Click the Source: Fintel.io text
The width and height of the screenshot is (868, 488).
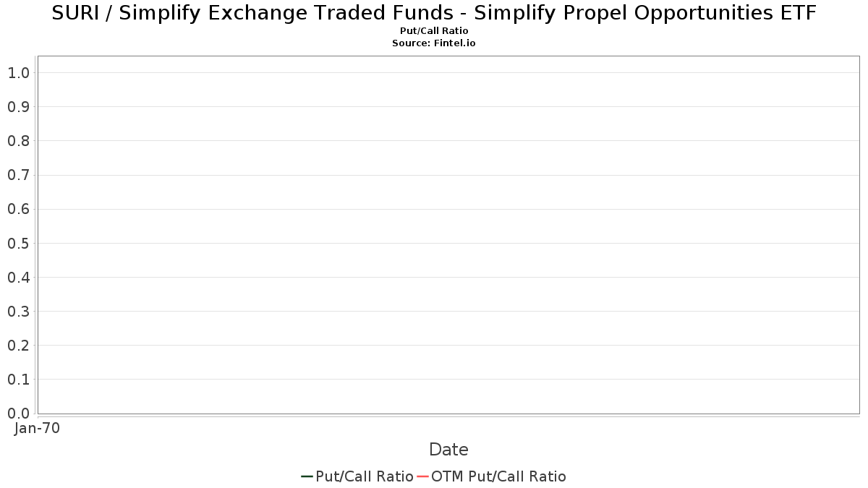point(434,43)
